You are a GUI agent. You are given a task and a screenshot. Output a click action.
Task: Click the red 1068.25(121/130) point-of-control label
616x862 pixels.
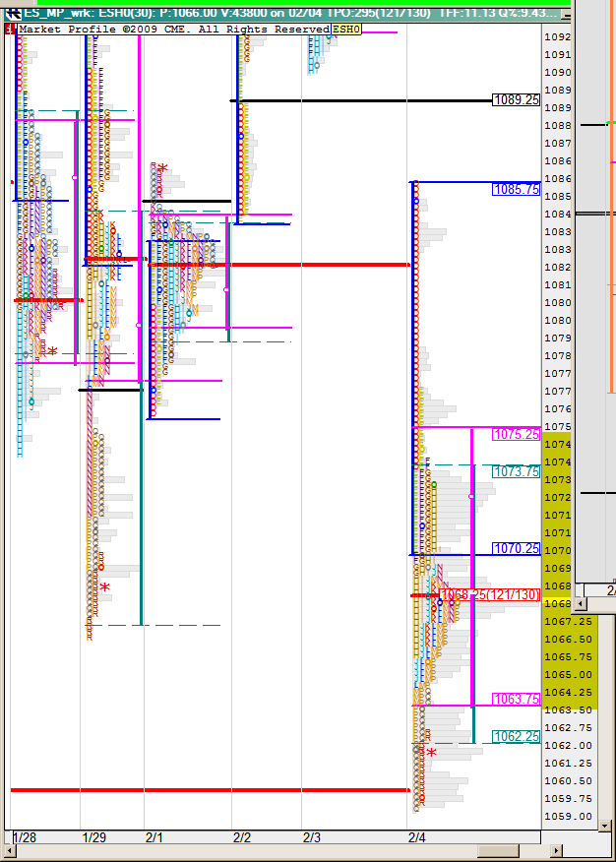[490, 594]
